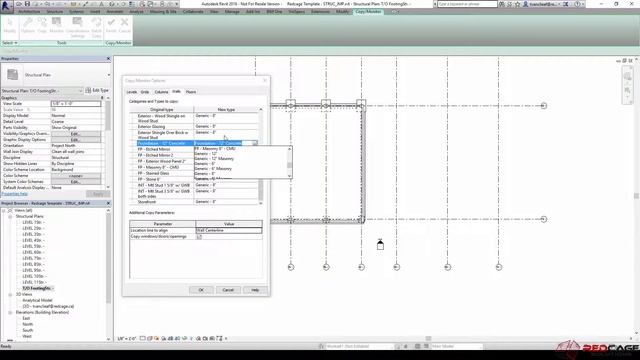The width and height of the screenshot is (640, 360).
Task: Click the wall types table scrollbar
Action: pos(261,157)
